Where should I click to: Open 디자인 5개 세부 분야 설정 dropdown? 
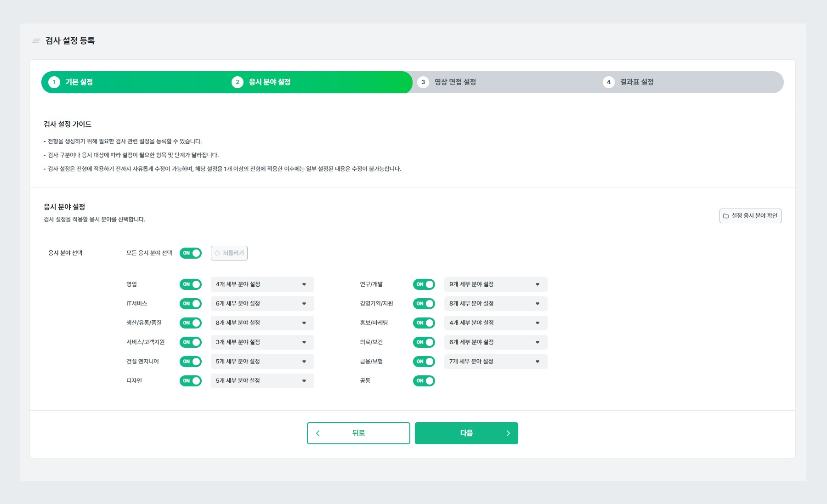[262, 381]
